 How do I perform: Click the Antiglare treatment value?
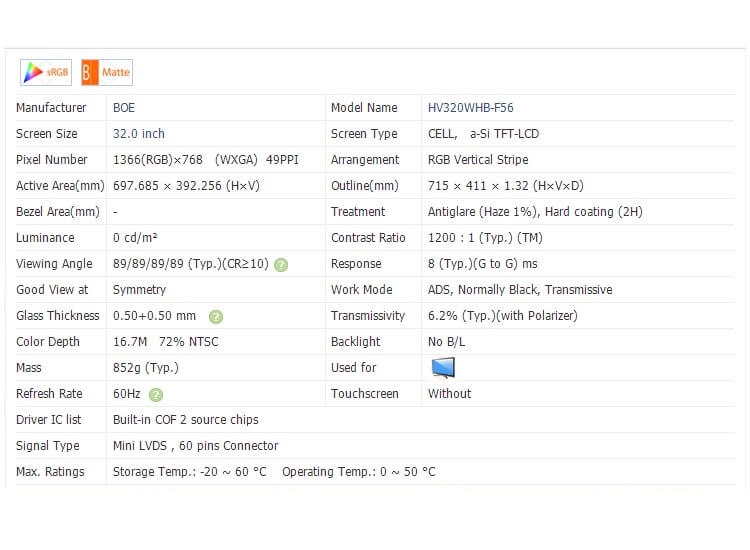[534, 212]
